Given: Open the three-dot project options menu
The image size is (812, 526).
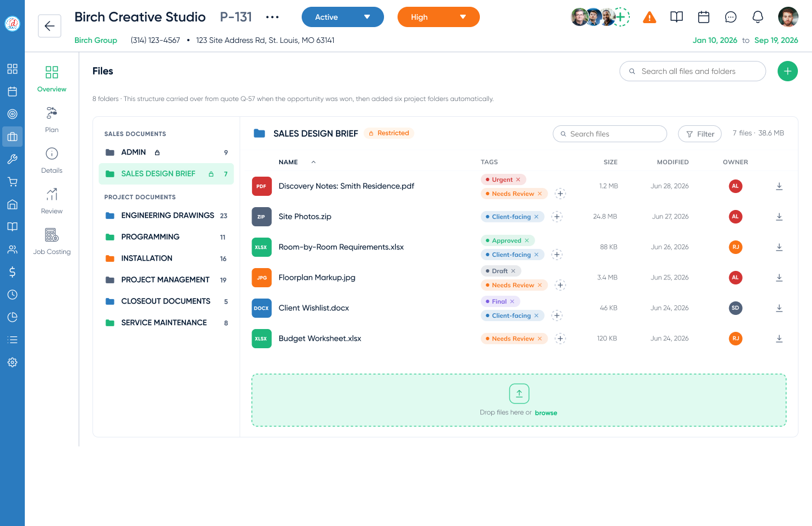Looking at the screenshot, I should [272, 17].
